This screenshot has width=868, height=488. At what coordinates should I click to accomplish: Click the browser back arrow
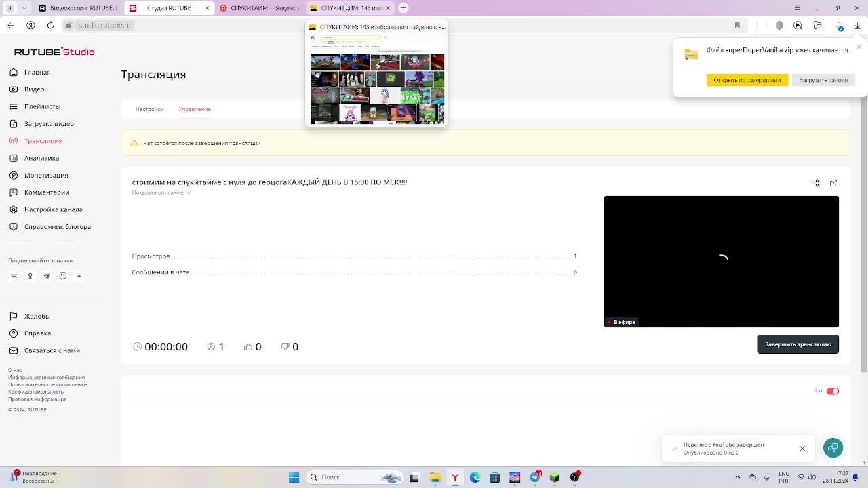10,25
